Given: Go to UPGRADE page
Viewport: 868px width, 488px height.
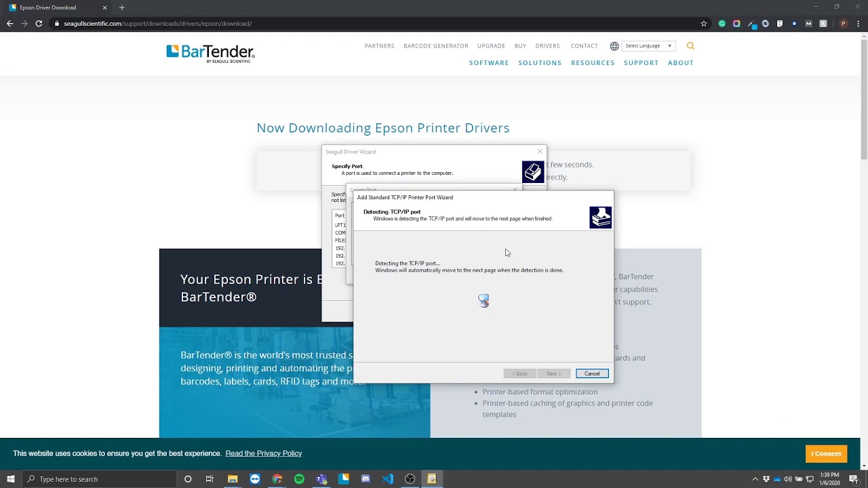Looking at the screenshot, I should [491, 46].
